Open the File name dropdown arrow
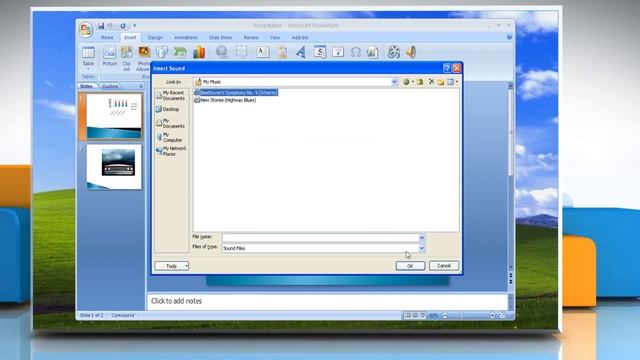Image resolution: width=640 pixels, height=360 pixels. [x=422, y=237]
